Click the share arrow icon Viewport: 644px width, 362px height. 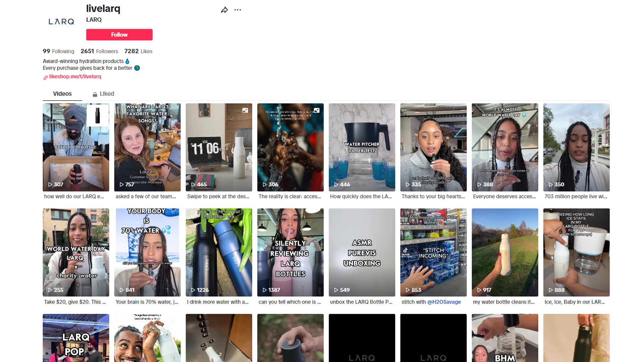pos(224,10)
